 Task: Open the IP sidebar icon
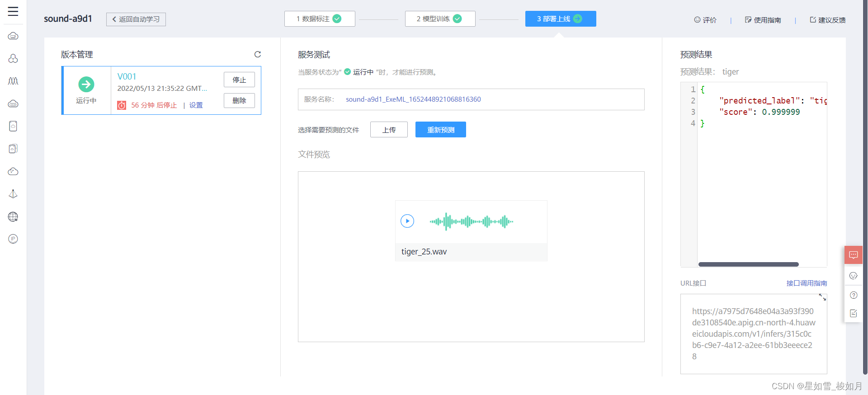pos(13,239)
